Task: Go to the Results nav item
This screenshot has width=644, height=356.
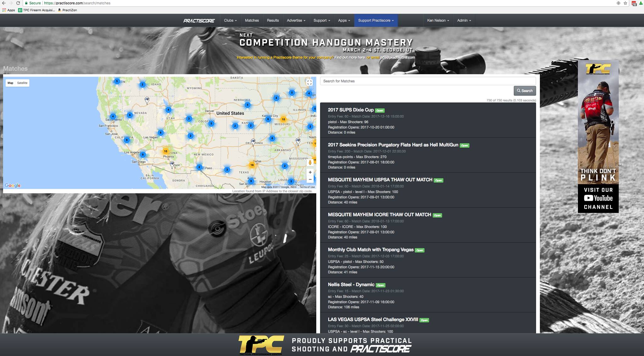Action: coord(273,20)
